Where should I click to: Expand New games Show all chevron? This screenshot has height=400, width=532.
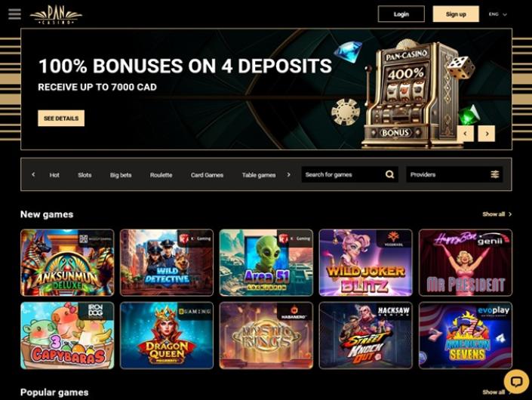tap(510, 214)
